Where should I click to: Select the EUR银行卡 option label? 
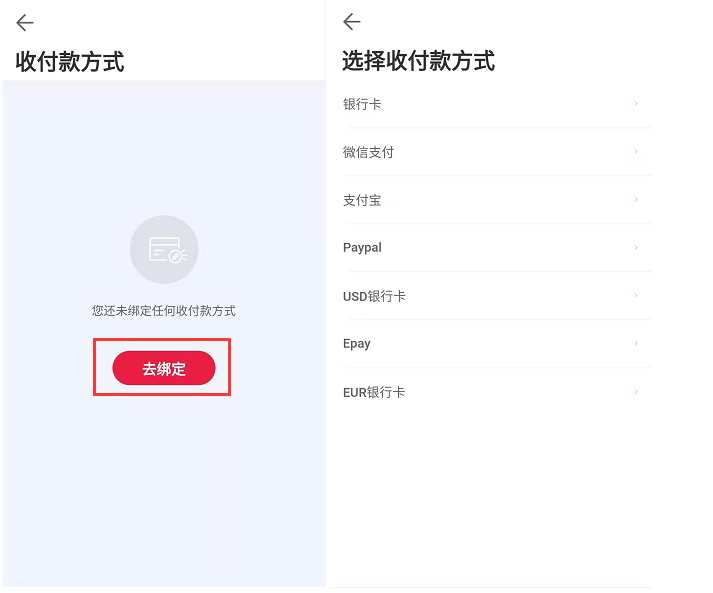374,392
